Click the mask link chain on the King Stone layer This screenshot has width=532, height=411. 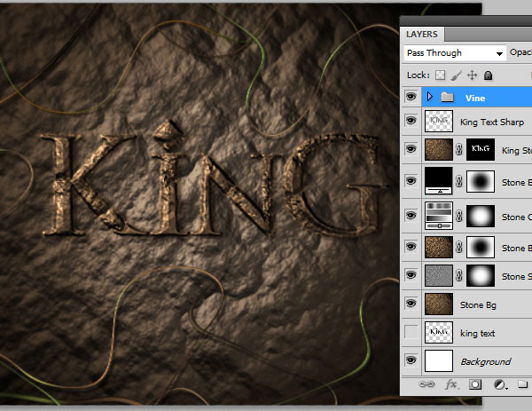[x=459, y=149]
